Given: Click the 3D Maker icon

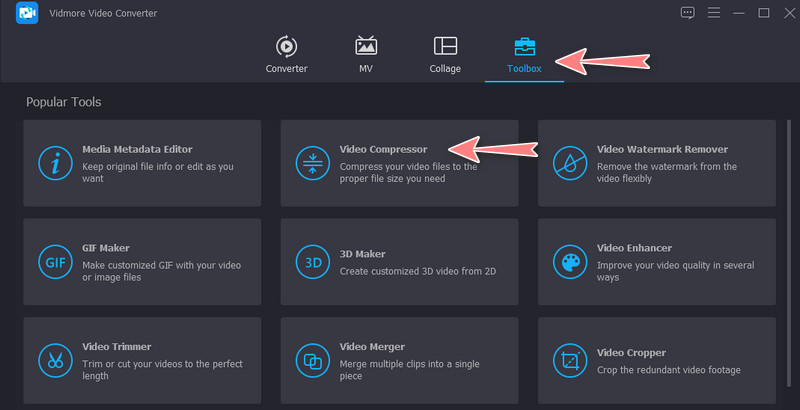Looking at the screenshot, I should tap(312, 262).
